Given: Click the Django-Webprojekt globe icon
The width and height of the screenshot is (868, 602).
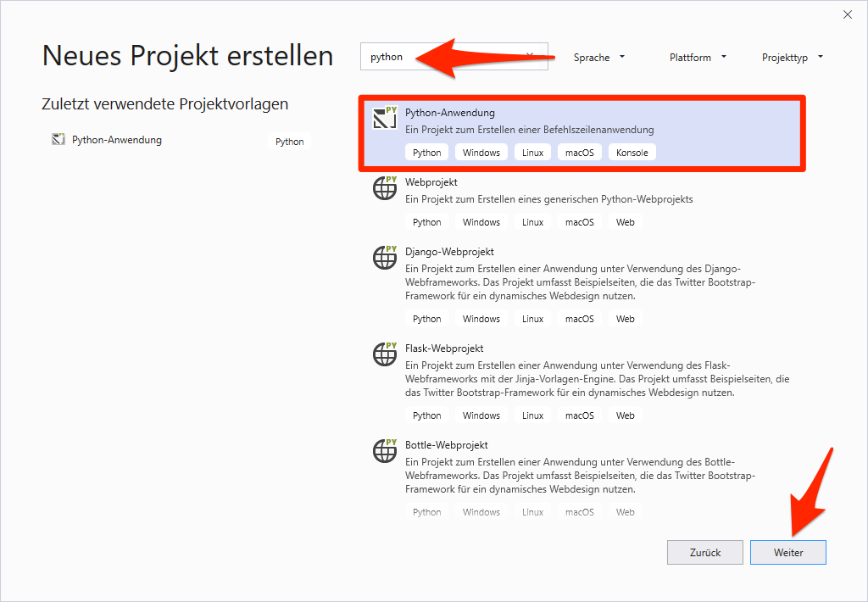Looking at the screenshot, I should click(385, 258).
